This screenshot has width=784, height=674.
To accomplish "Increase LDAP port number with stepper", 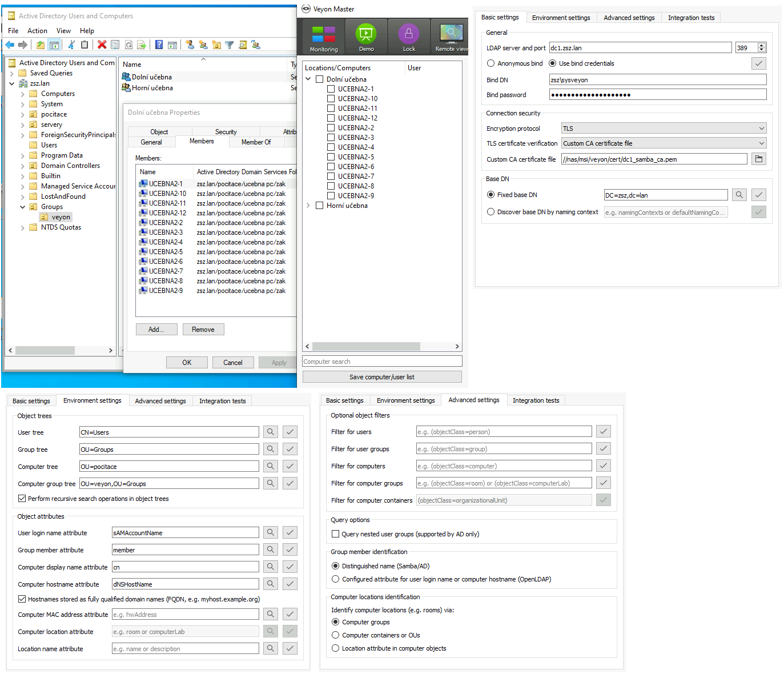I will click(x=762, y=46).
